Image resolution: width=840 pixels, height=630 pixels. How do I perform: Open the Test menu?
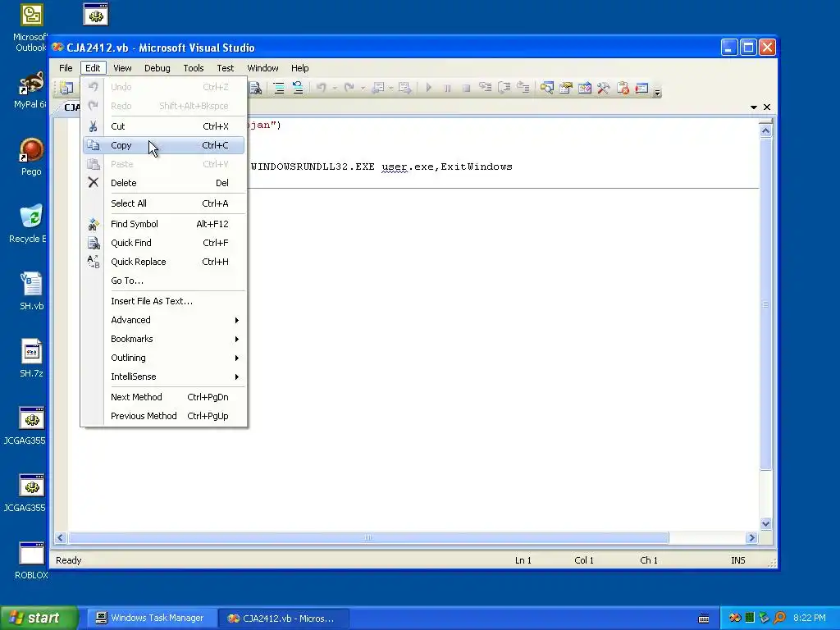coord(225,68)
